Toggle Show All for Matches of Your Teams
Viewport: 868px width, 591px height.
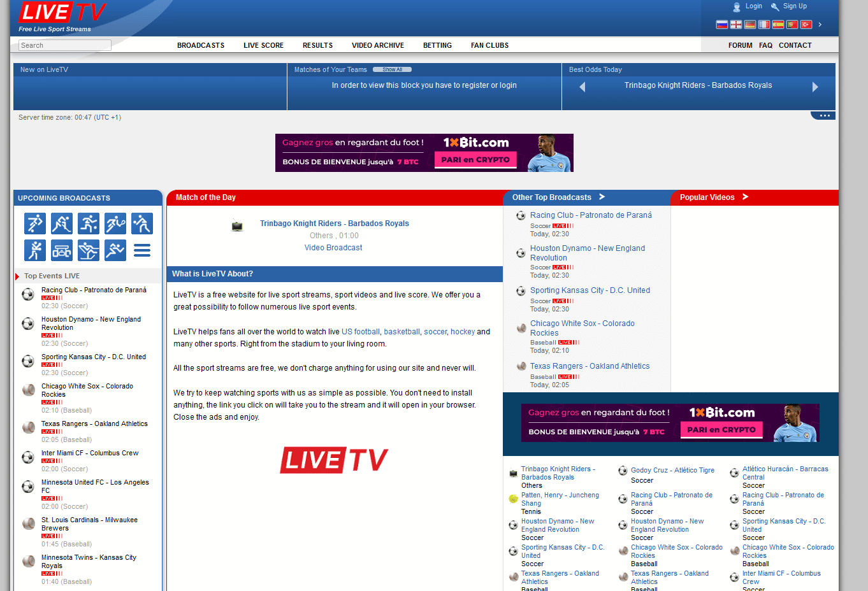392,69
